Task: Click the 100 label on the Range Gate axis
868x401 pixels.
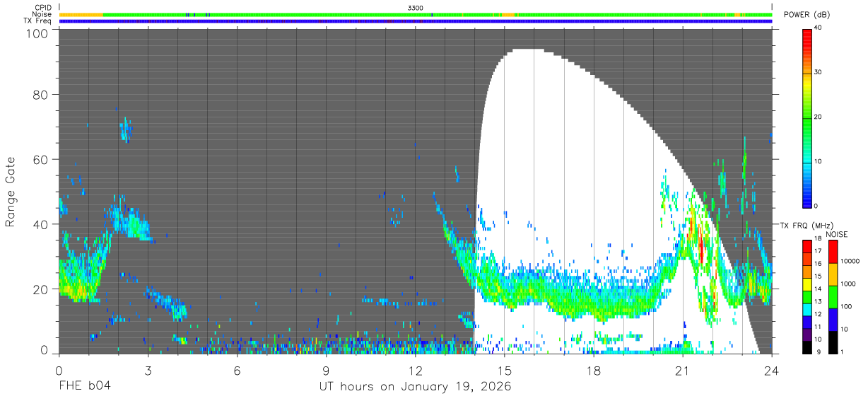Action: 38,33
